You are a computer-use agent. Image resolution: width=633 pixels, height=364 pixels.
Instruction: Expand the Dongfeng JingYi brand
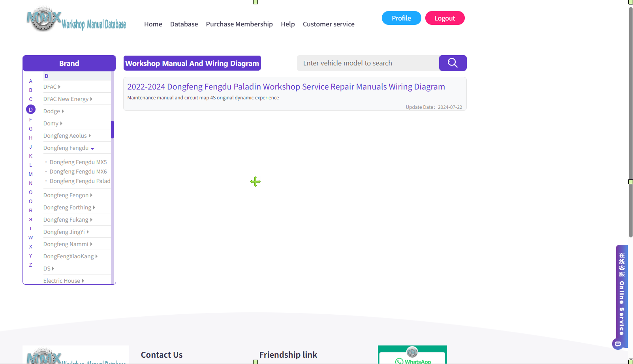click(66, 232)
